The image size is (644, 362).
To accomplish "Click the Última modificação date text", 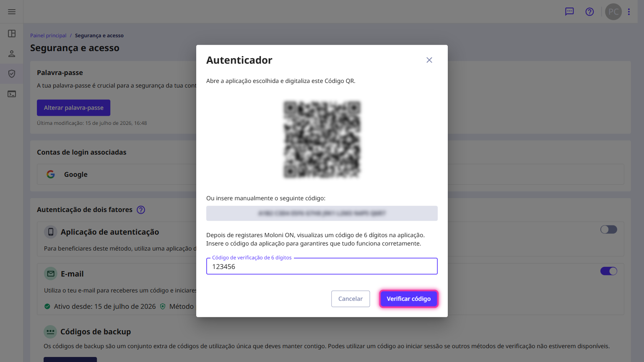I will (92, 123).
